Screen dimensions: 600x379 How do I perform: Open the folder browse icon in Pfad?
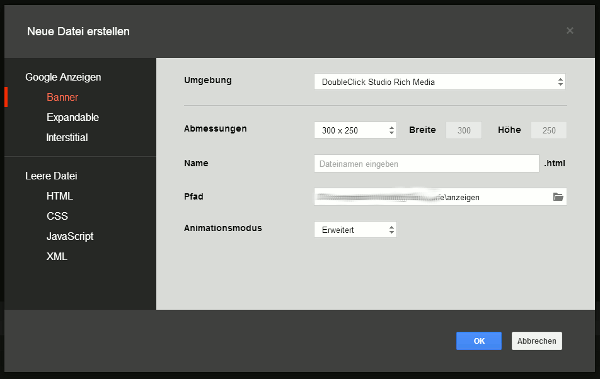click(x=558, y=197)
